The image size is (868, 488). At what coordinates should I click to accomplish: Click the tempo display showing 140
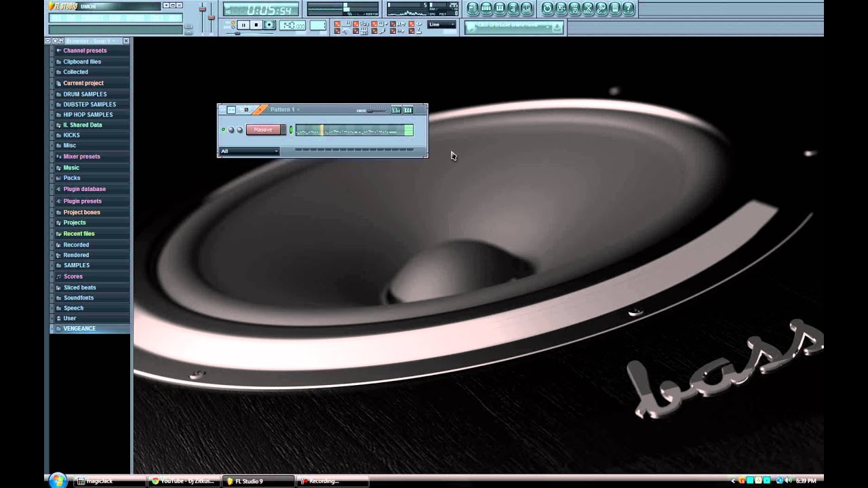[292, 25]
